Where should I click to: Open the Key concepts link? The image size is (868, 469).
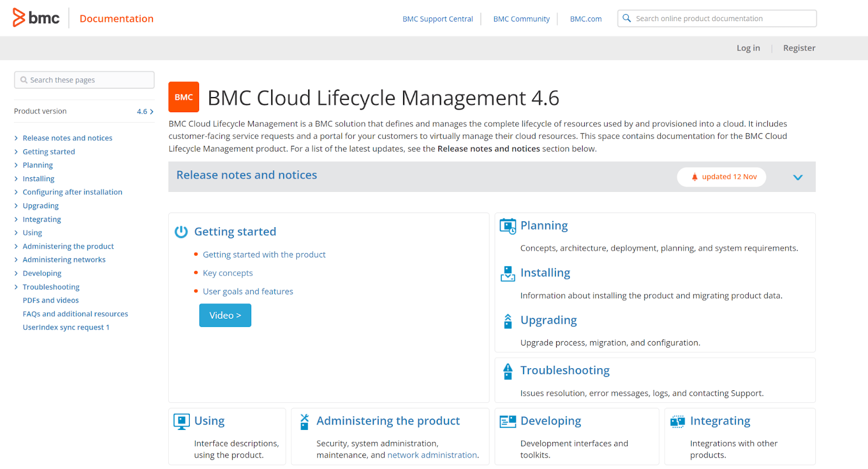228,273
